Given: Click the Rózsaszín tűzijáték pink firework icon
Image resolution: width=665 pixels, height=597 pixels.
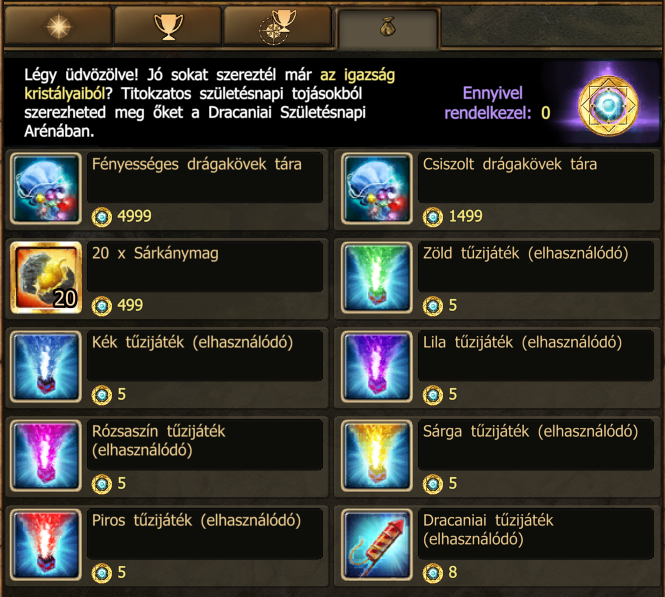Looking at the screenshot, I should coord(46,455).
